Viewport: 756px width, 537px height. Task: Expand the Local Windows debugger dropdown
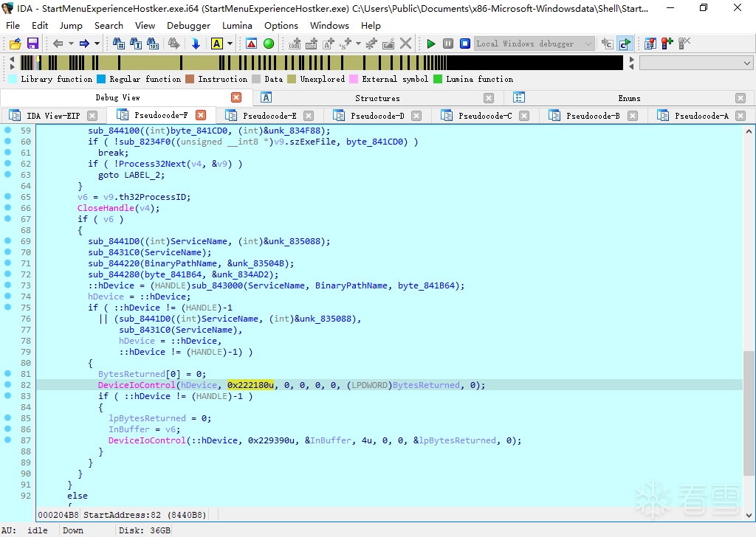click(x=588, y=44)
